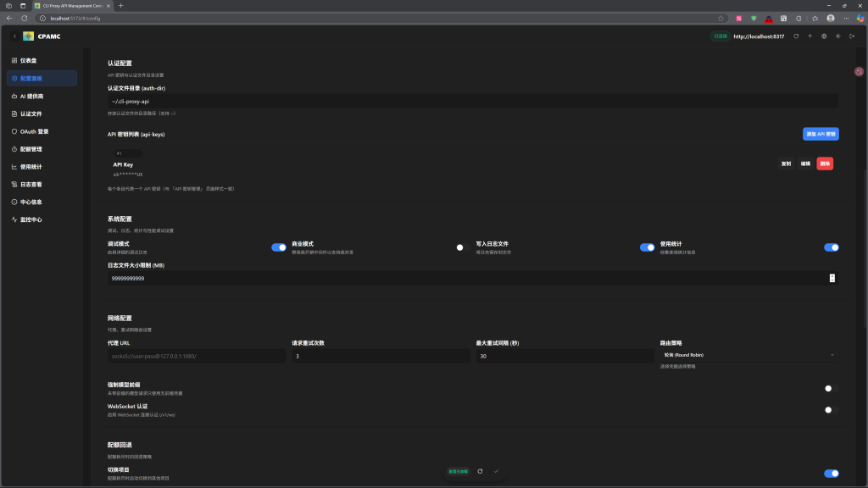Focus the 请求重试次数 field
The height and width of the screenshot is (488, 868).
(x=381, y=356)
